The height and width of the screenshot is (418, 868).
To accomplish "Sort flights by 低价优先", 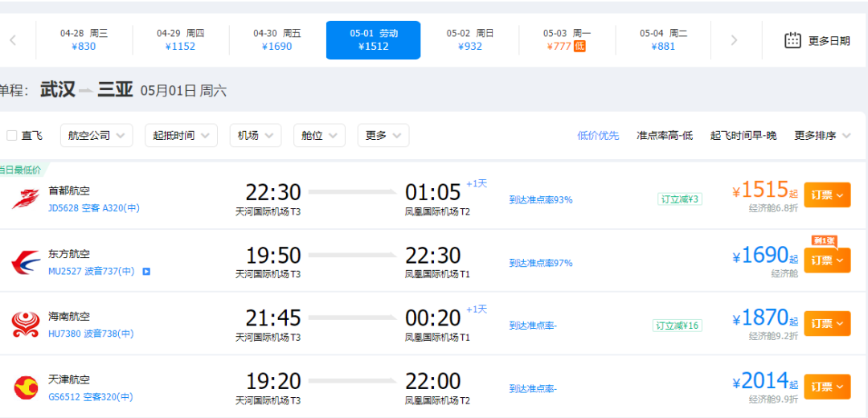I will coord(598,136).
